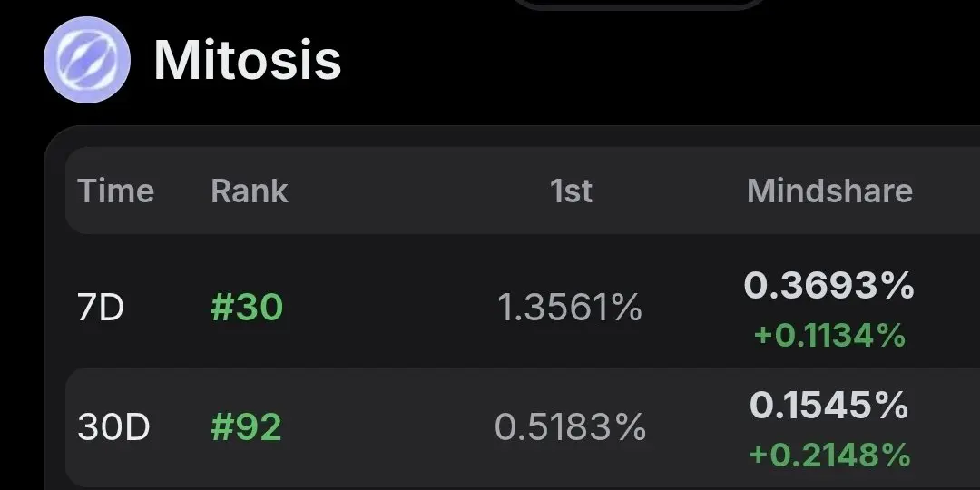Click the 0.5183% first-place value
This screenshot has height=490, width=980.
[x=570, y=427]
